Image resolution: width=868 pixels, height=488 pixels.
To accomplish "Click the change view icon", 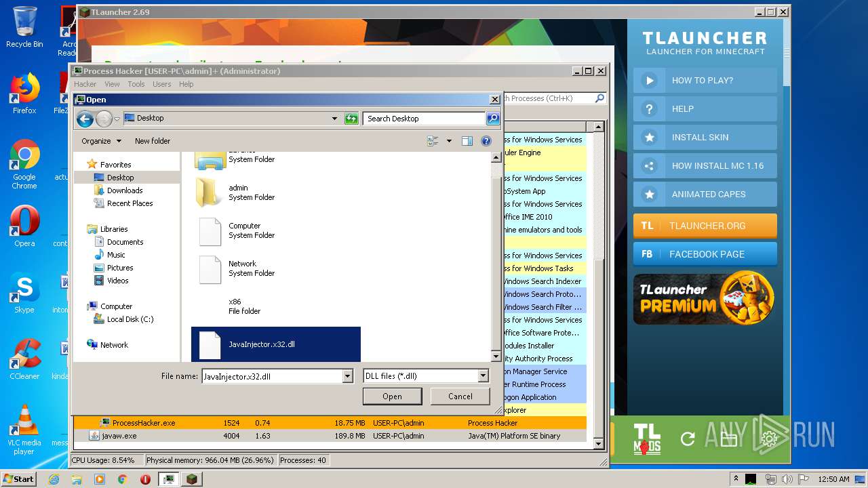I will (433, 141).
